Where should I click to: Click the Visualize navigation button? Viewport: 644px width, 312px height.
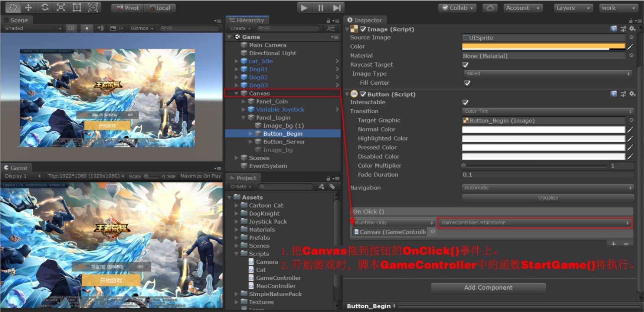coord(547,198)
